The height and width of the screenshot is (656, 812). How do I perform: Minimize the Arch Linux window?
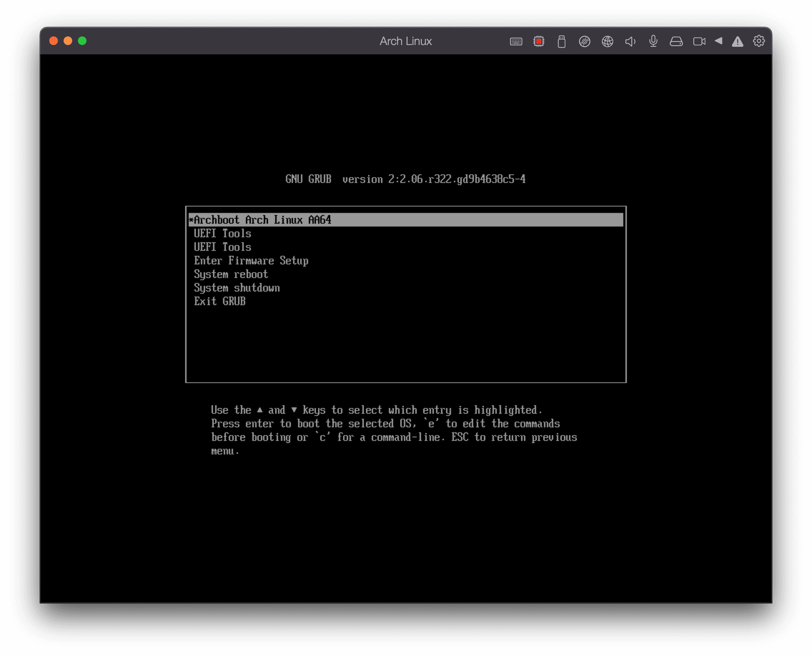pyautogui.click(x=68, y=41)
